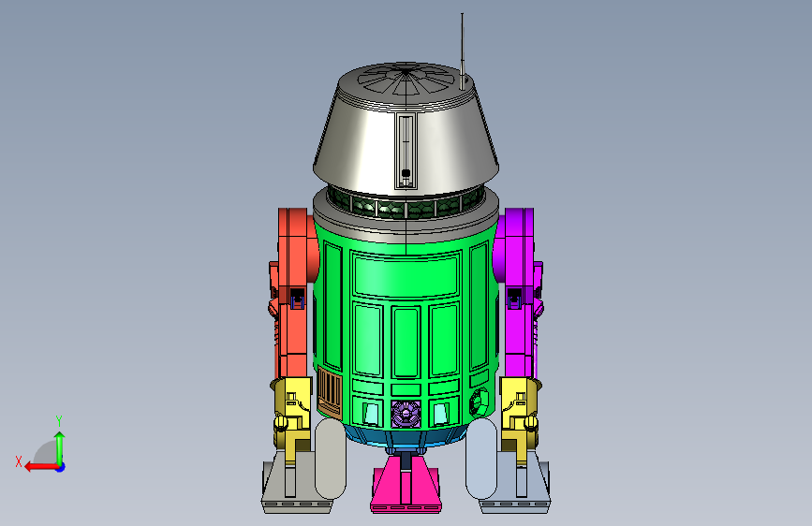Viewport: 812px width, 526px height.
Task: Select the gray foot under the red leg
Action: click(295, 484)
